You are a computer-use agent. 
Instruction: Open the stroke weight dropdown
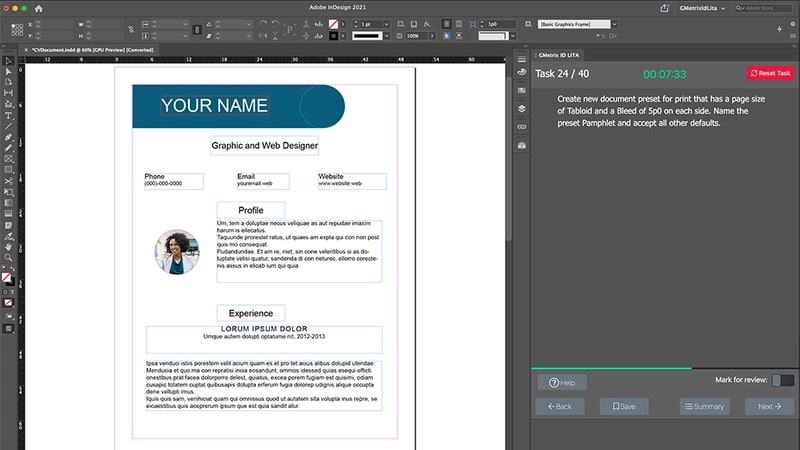(x=386, y=24)
